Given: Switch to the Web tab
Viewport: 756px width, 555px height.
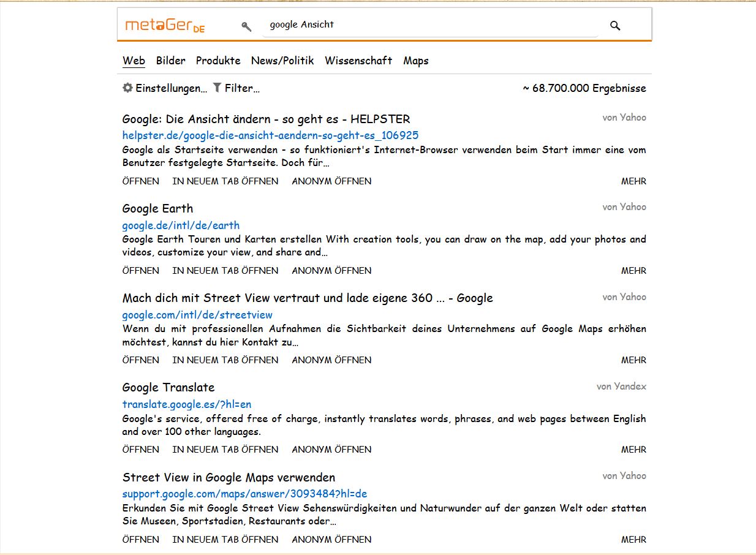Looking at the screenshot, I should [134, 61].
